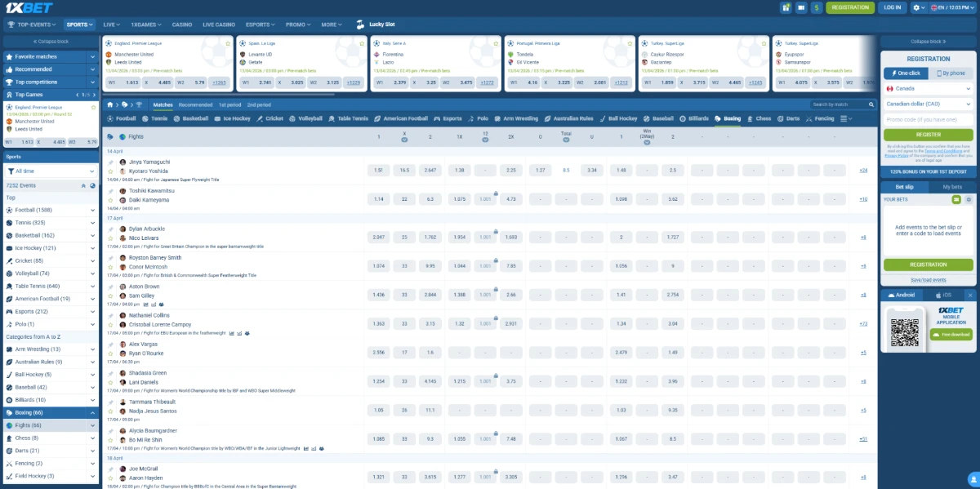980x489 pixels.
Task: Open the EN language and time dropdown
Action: point(951,7)
